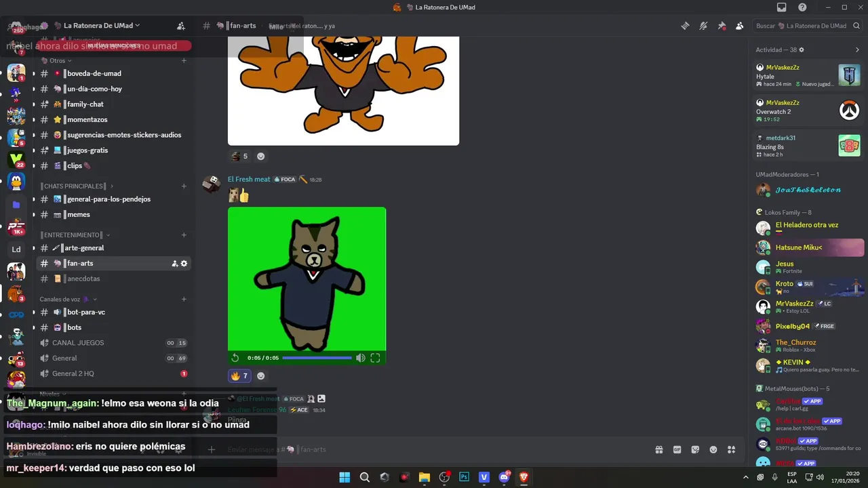Add channel plus in ENTRETENIMIENTO
This screenshot has width=868, height=488.
[184, 235]
